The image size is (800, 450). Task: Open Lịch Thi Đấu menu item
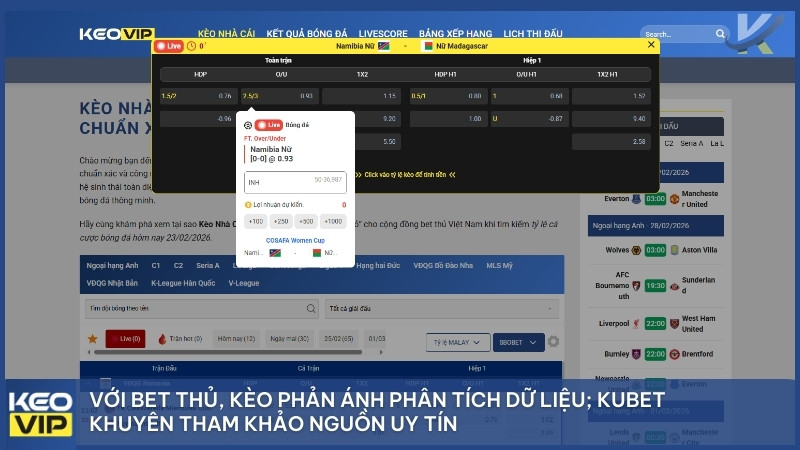click(533, 34)
